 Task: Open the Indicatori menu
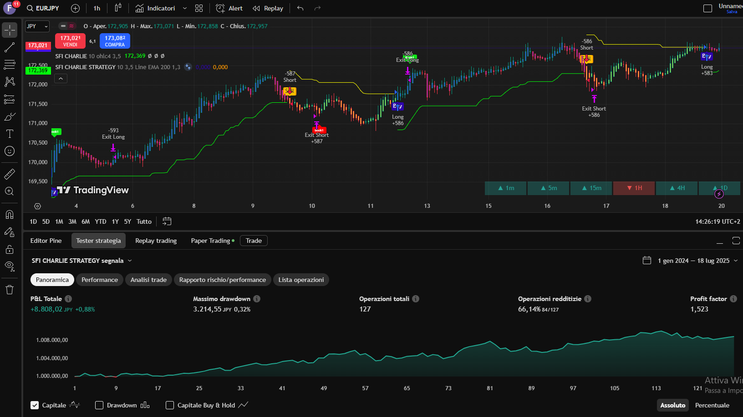(x=155, y=9)
